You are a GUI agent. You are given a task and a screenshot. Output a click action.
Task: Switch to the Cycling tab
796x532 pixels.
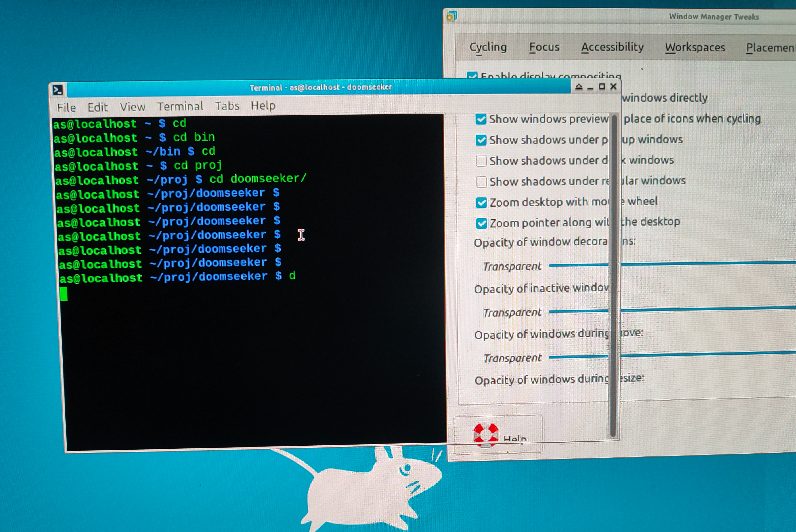pos(488,47)
